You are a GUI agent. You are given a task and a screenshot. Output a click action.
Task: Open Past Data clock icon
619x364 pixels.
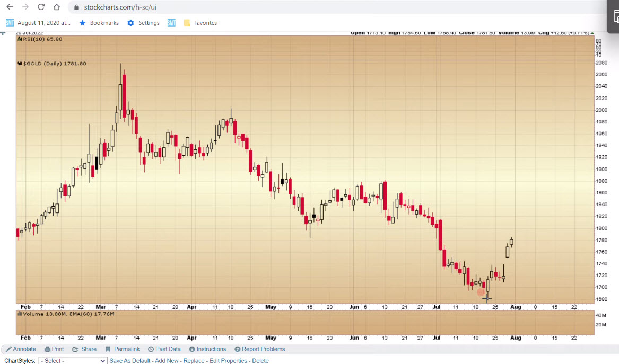click(x=151, y=349)
